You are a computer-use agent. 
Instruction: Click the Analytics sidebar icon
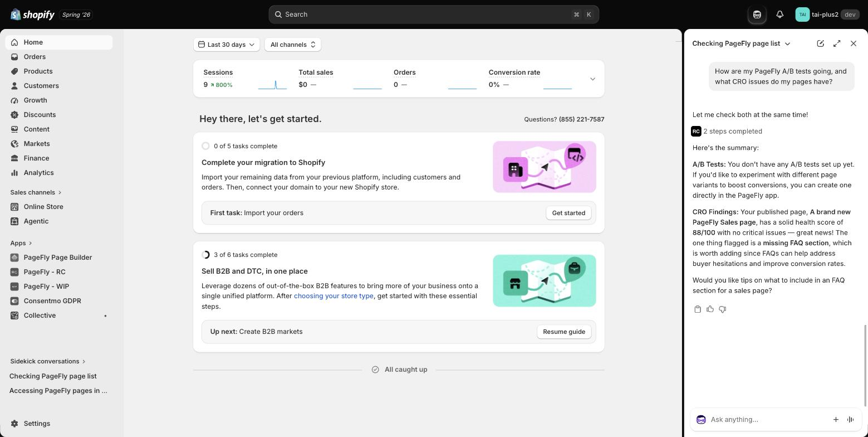click(x=14, y=173)
